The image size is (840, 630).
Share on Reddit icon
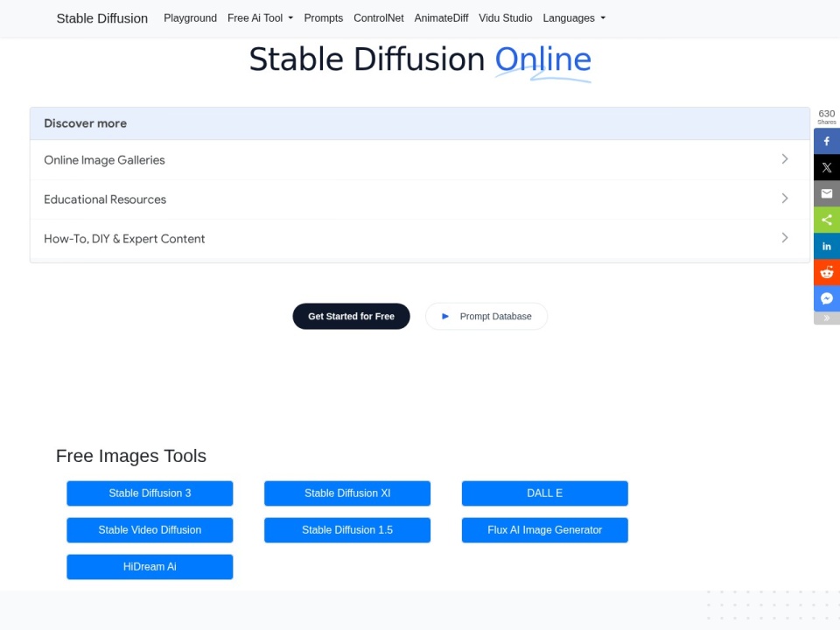click(x=827, y=272)
